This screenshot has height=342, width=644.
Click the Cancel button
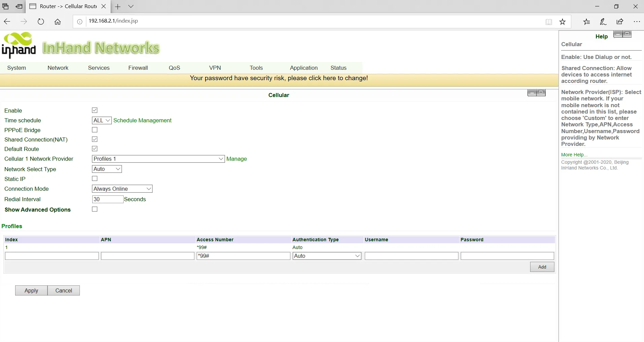[64, 290]
